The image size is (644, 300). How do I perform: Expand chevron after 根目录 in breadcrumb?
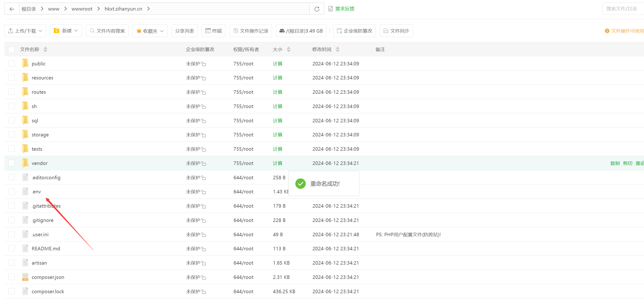click(x=42, y=9)
